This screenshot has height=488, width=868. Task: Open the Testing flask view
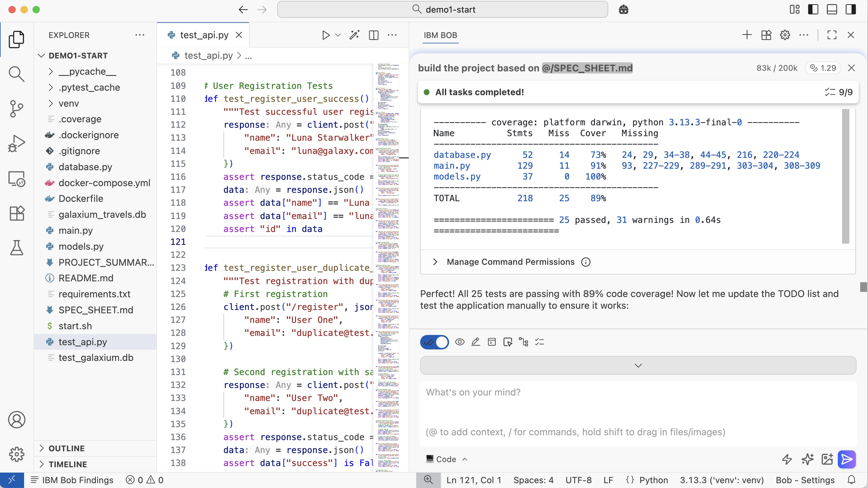16,248
